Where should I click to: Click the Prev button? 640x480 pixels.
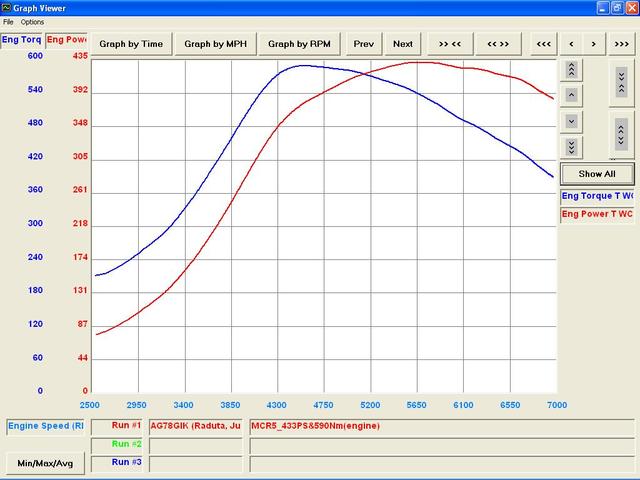point(364,44)
